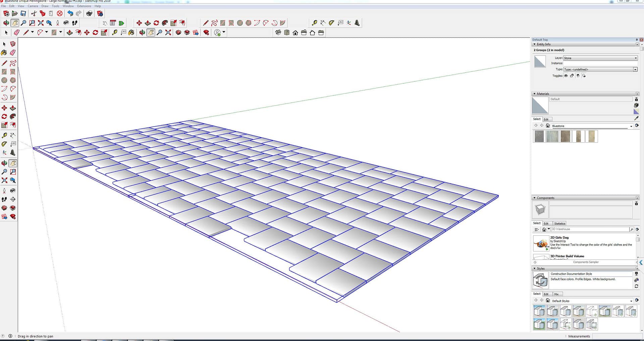This screenshot has height=341, width=644.
Task: Click the 3D Warehouse search field
Action: (590, 229)
